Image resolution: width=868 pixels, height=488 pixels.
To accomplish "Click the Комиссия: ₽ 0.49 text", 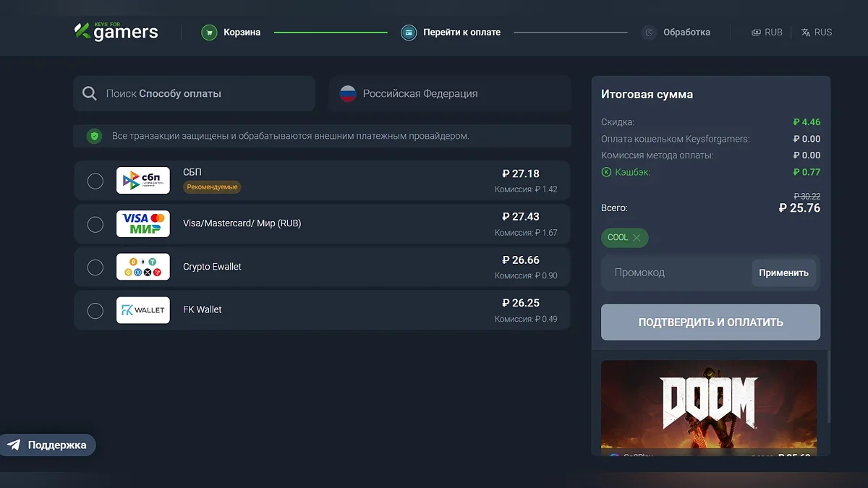I will click(526, 320).
